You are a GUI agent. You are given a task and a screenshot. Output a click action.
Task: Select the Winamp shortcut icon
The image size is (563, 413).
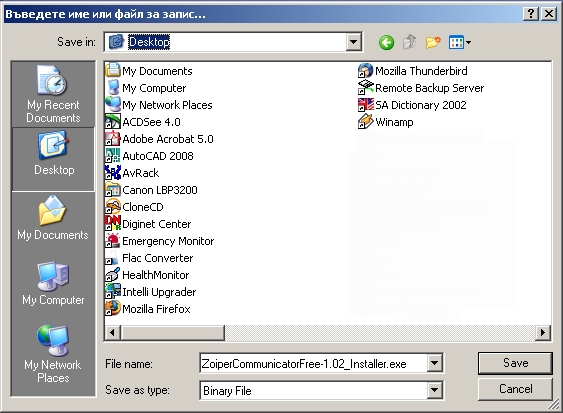(366, 121)
